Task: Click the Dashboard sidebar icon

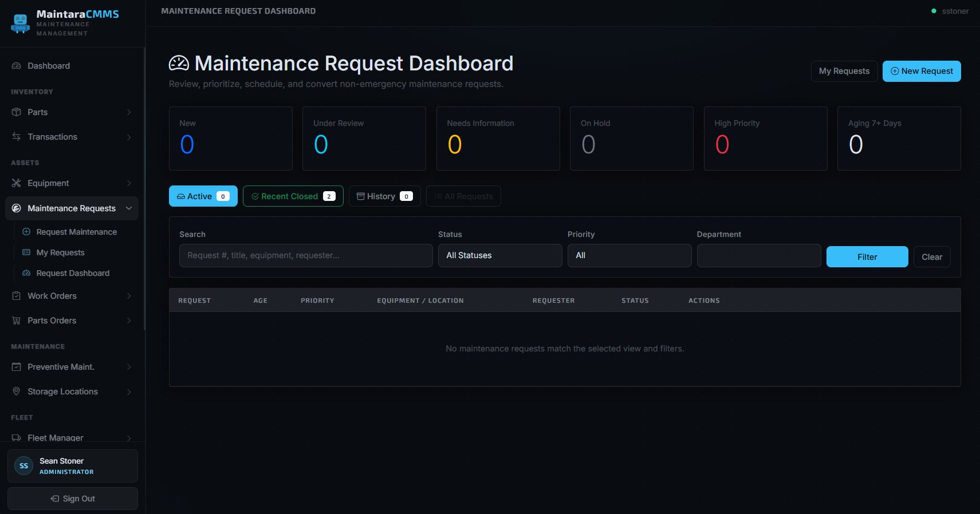Action: point(17,66)
